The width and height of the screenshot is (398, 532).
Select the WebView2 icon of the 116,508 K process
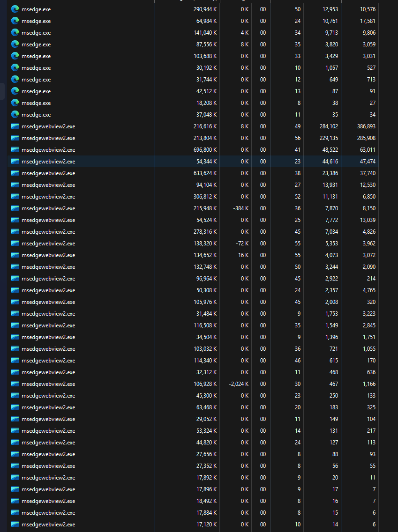pos(15,325)
